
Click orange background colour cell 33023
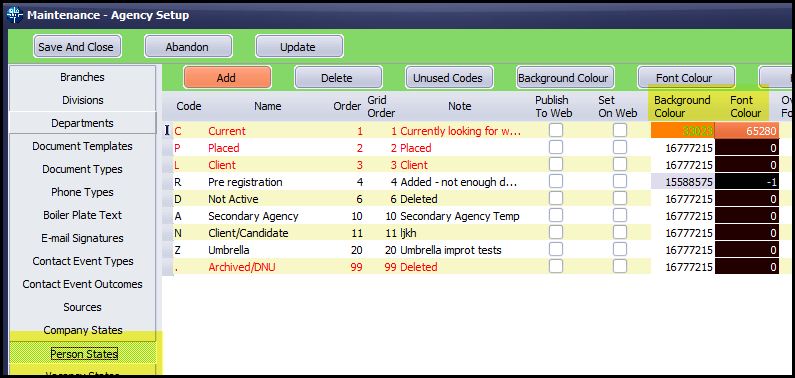coord(683,131)
